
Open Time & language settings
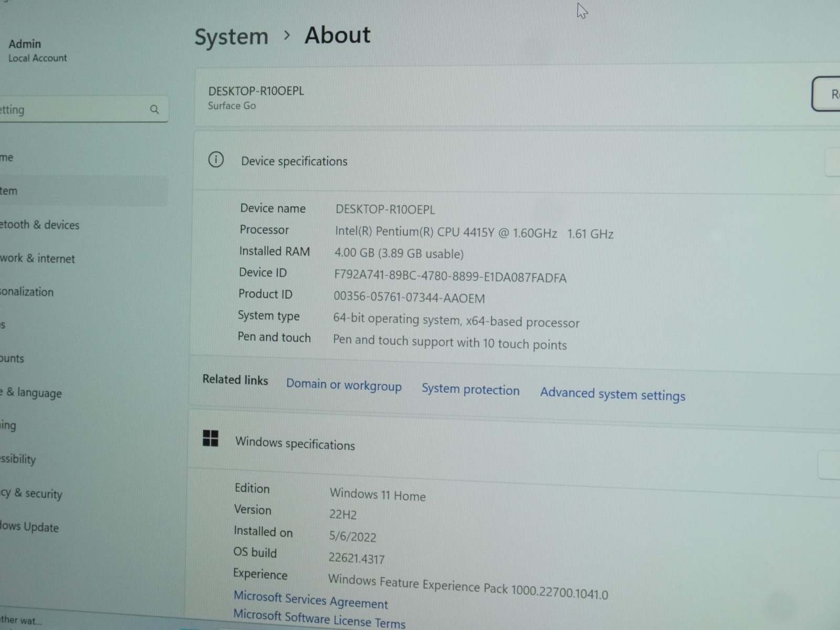(x=31, y=393)
